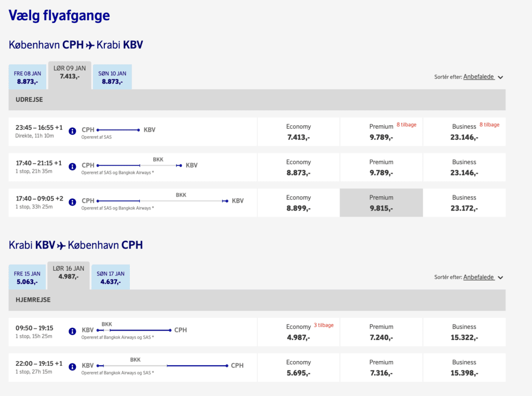Open info icon for 17:40–21:15 flight

(72, 166)
